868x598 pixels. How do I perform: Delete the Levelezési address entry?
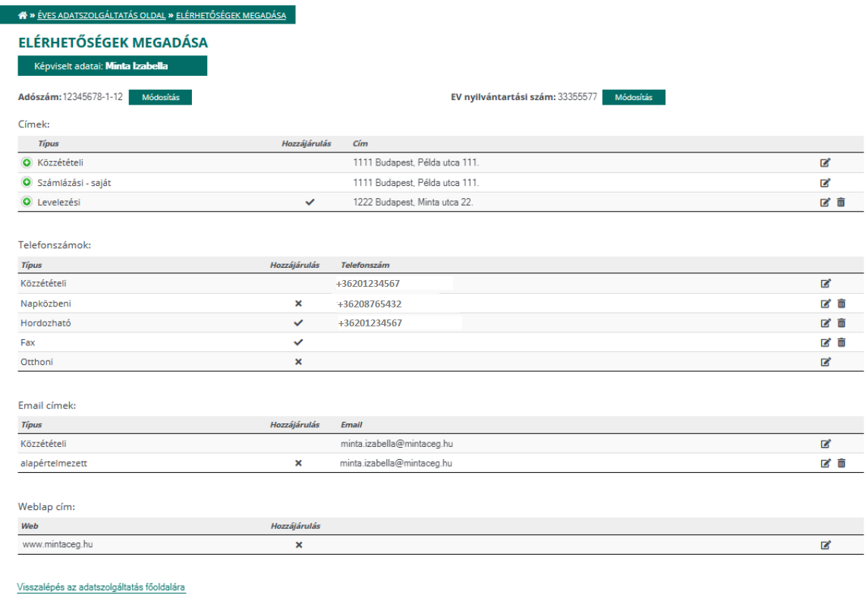(x=841, y=202)
